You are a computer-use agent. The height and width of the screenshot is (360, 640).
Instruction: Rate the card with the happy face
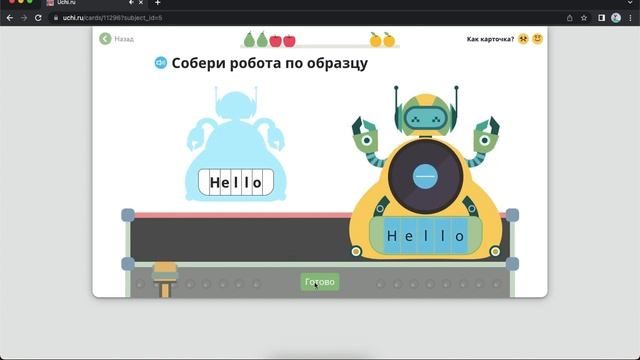tap(538, 39)
